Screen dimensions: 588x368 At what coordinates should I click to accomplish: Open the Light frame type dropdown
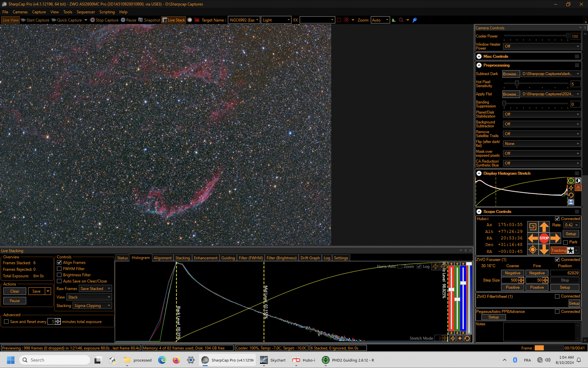tap(276, 20)
